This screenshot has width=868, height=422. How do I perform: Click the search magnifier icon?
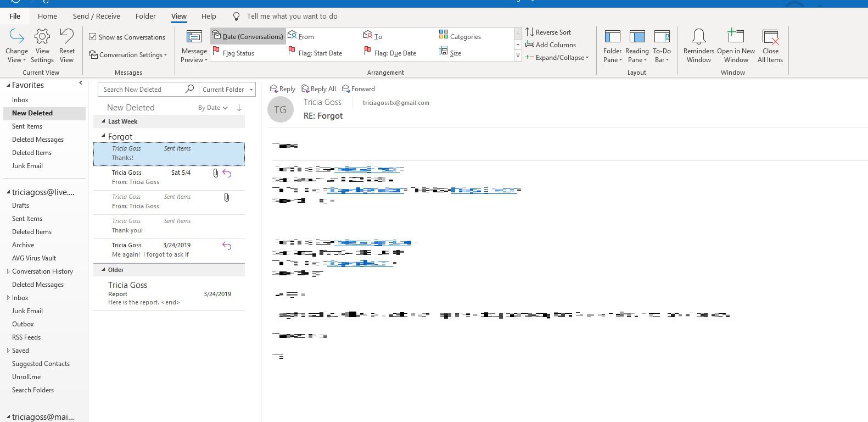tap(189, 88)
